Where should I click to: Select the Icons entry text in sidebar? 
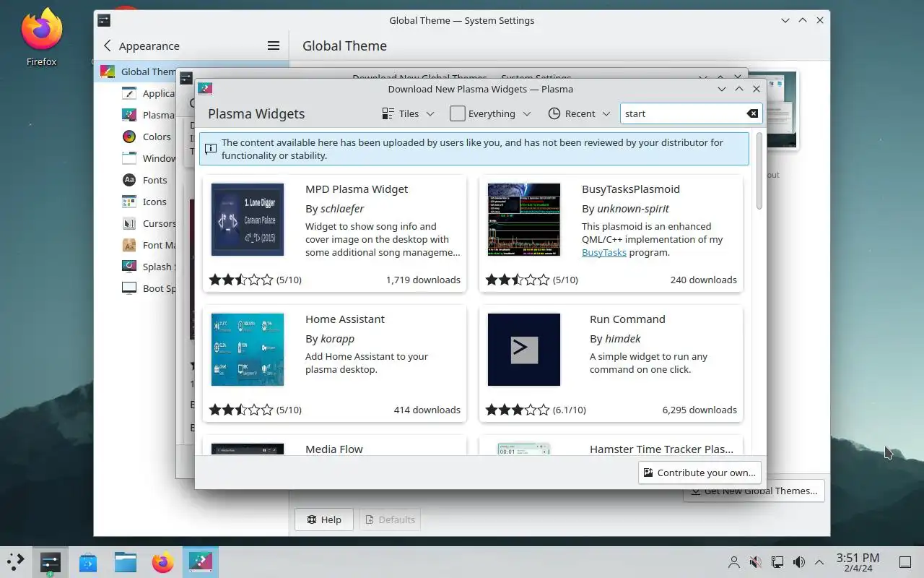tap(154, 202)
